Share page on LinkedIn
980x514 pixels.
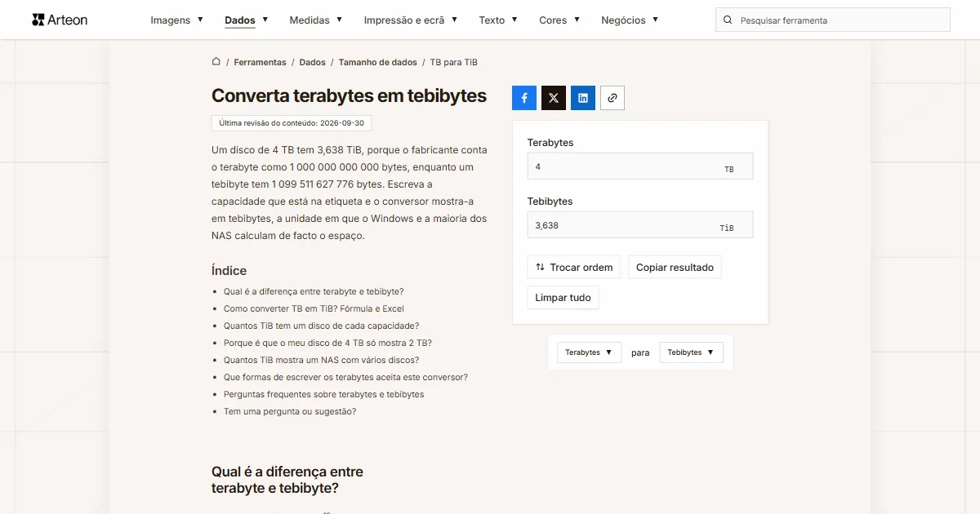click(583, 98)
